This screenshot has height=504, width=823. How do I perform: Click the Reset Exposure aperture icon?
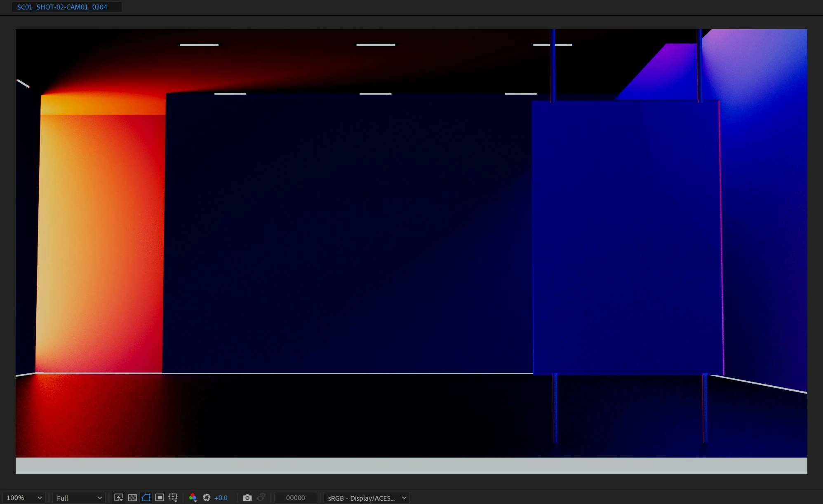pyautogui.click(x=207, y=498)
